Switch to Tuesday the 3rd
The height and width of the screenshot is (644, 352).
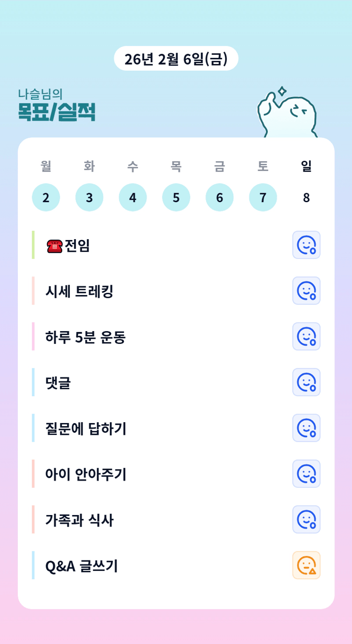point(89,197)
